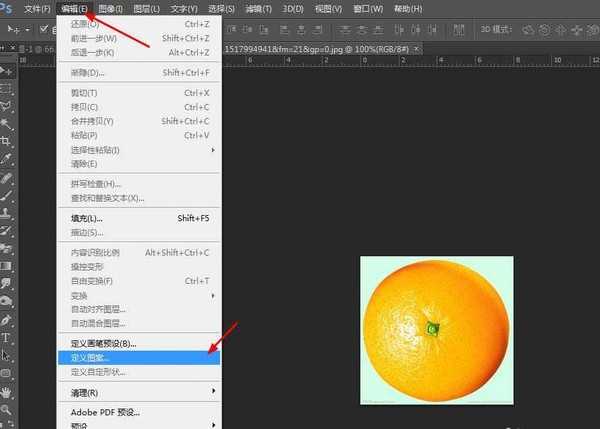The height and width of the screenshot is (429, 600).
Task: Open the 图像(I) menu
Action: (112, 8)
